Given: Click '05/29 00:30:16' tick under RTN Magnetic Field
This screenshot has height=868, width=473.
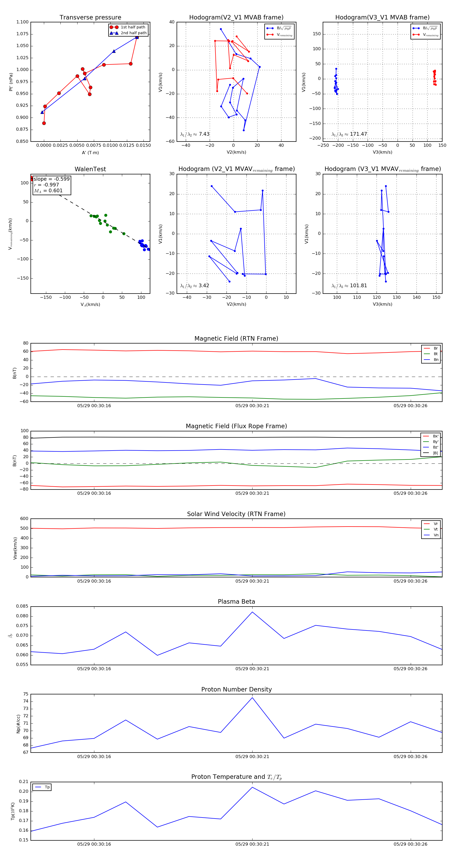Looking at the screenshot, I should click(x=94, y=406).
